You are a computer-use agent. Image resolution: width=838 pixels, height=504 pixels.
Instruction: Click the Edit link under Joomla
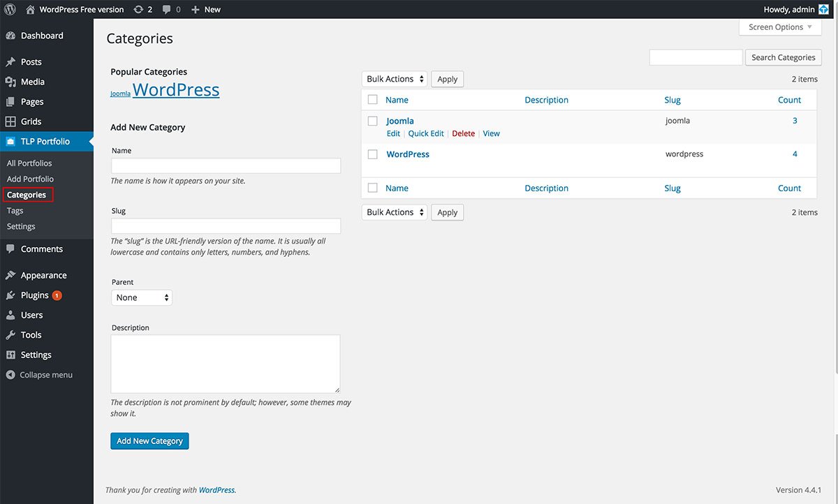pyautogui.click(x=393, y=133)
